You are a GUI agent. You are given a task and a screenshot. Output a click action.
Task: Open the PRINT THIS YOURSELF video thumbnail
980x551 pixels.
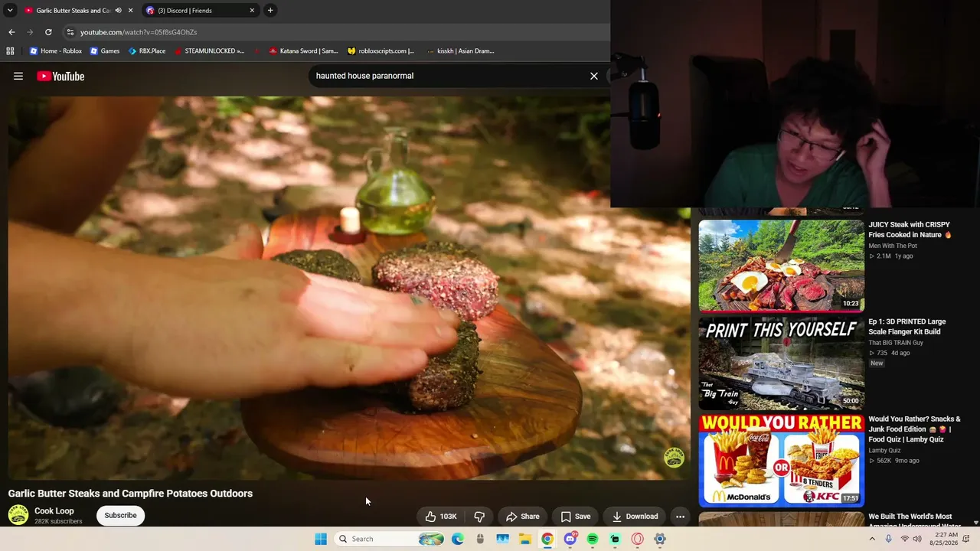pos(781,364)
